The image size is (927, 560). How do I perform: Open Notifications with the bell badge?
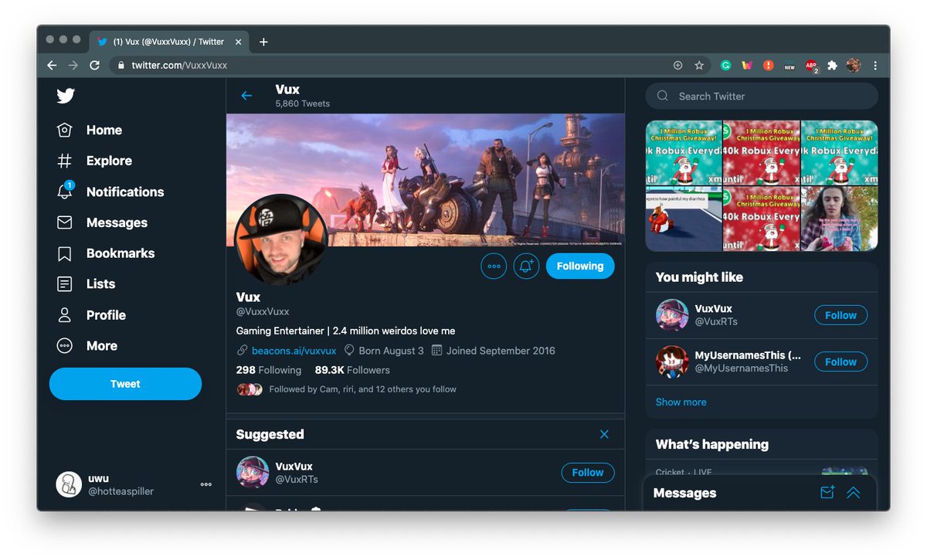coord(110,192)
